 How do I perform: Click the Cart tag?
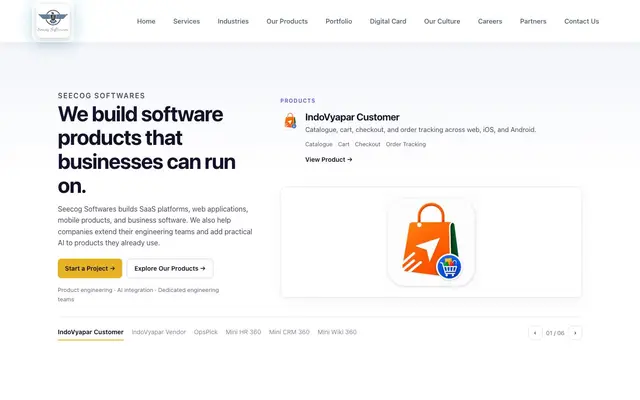click(344, 144)
